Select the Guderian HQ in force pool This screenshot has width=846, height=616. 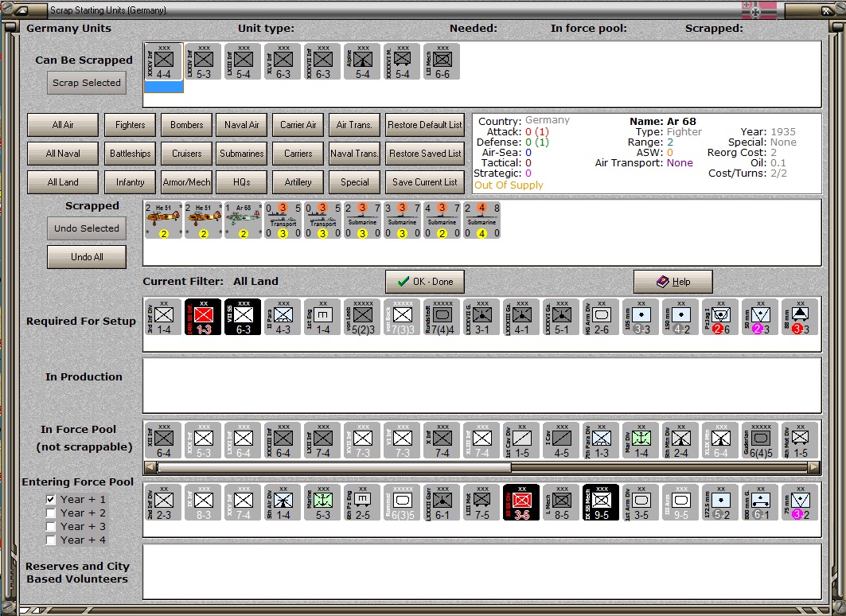760,440
